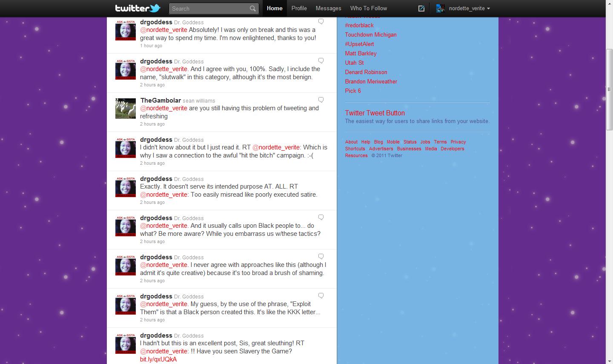
Task: Click Mobile footer link
Action: (x=393, y=142)
